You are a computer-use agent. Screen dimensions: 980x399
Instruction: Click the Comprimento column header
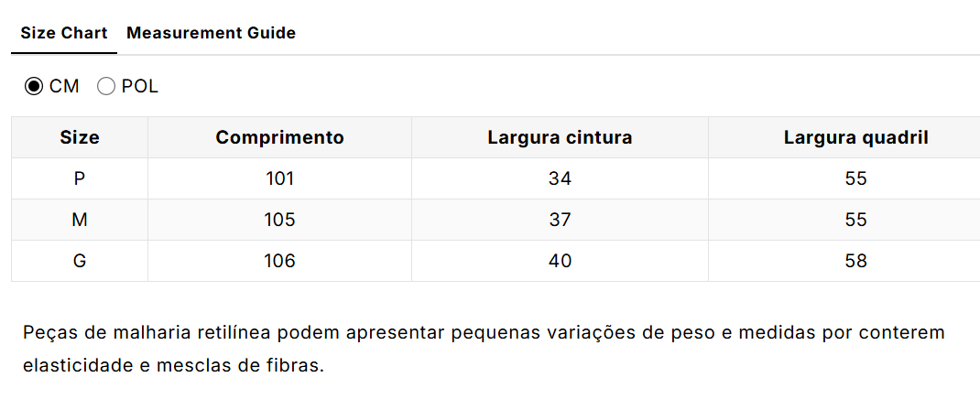point(279,138)
